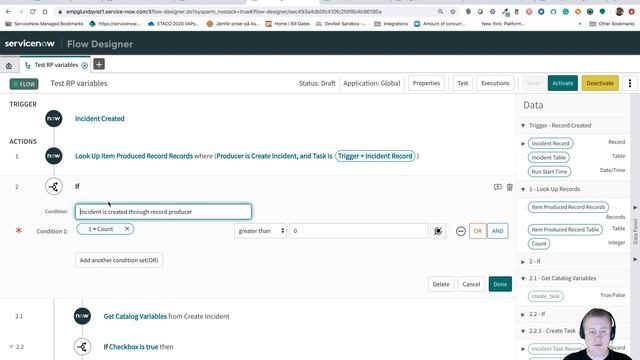
Task: Reload the browser page
Action: pyautogui.click(x=33, y=12)
